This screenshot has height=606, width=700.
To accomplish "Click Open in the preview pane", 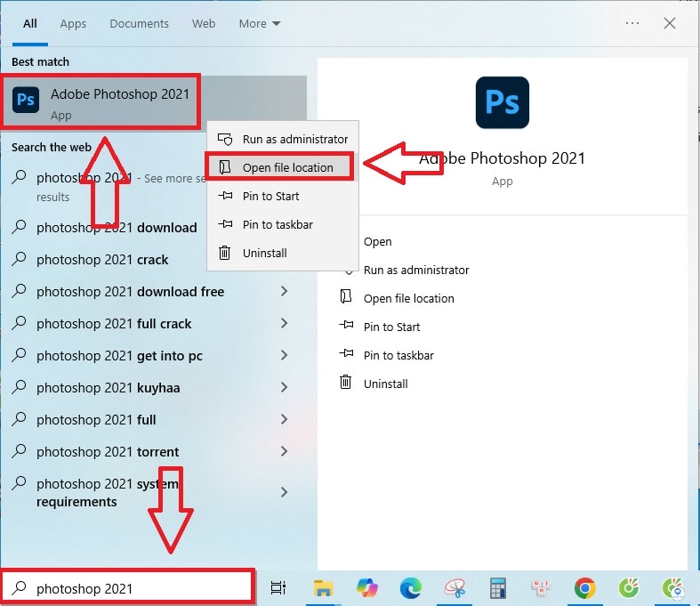I will point(378,241).
